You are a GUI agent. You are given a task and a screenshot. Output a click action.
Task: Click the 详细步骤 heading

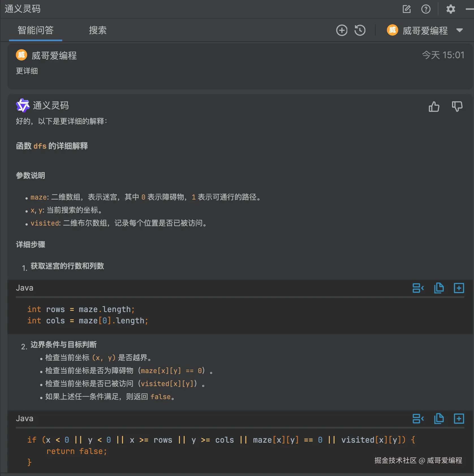click(x=31, y=245)
